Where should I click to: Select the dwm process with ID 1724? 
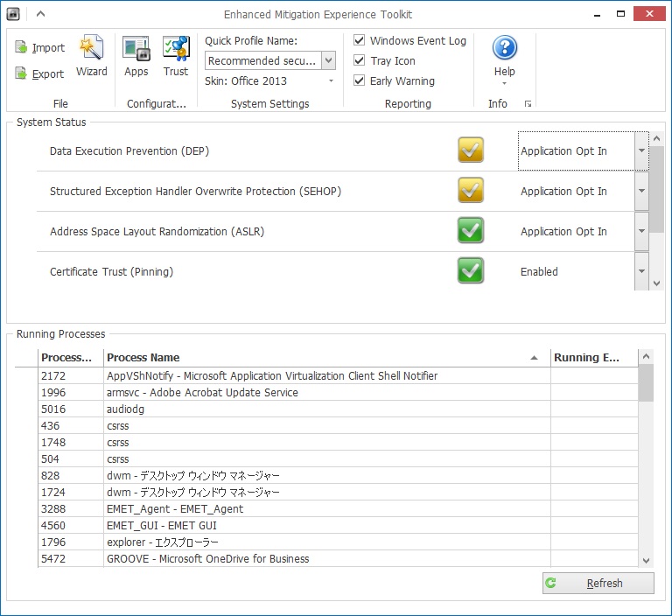click(x=338, y=493)
